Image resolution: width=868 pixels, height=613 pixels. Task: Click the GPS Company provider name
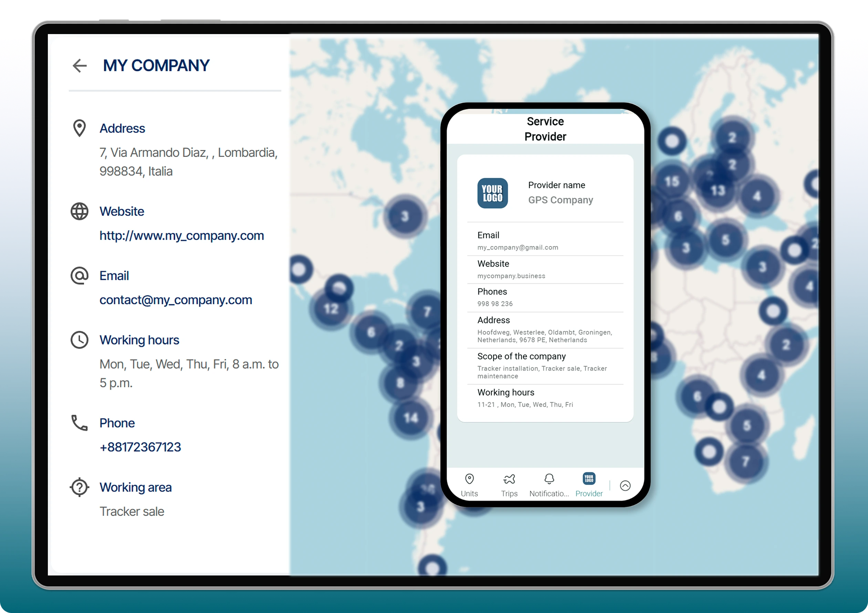pyautogui.click(x=561, y=200)
